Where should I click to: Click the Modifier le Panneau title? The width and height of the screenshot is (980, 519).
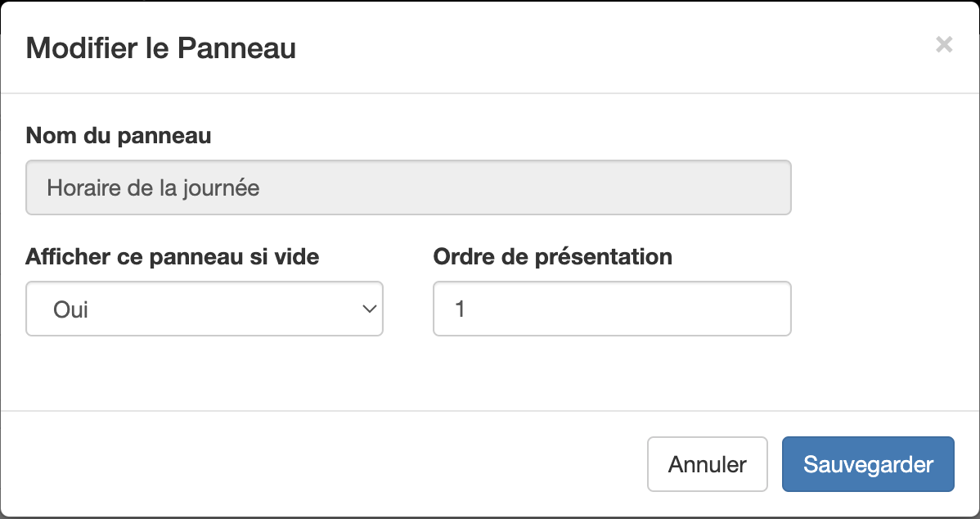coord(160,48)
